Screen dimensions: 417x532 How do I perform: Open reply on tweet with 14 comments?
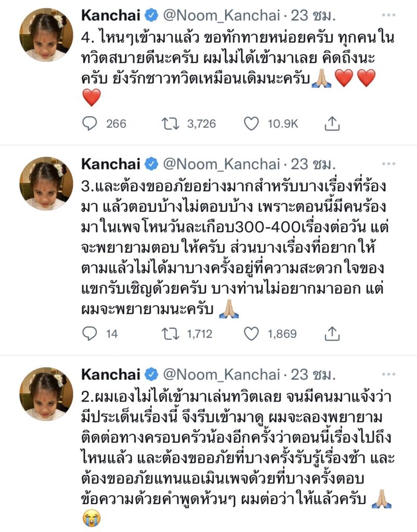click(x=90, y=334)
